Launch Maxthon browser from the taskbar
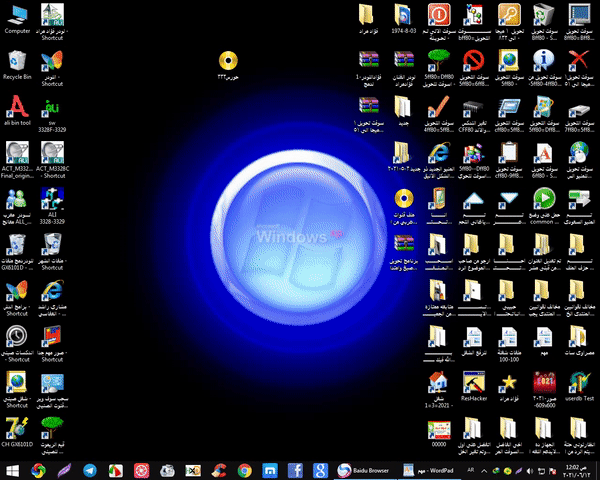Viewport: 600px width, 480px height. click(x=270, y=470)
